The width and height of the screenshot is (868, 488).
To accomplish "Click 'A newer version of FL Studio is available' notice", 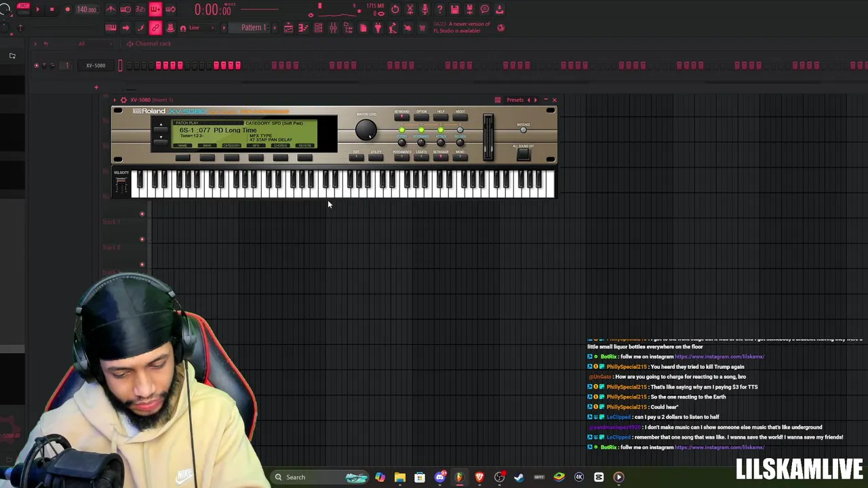I will [462, 27].
